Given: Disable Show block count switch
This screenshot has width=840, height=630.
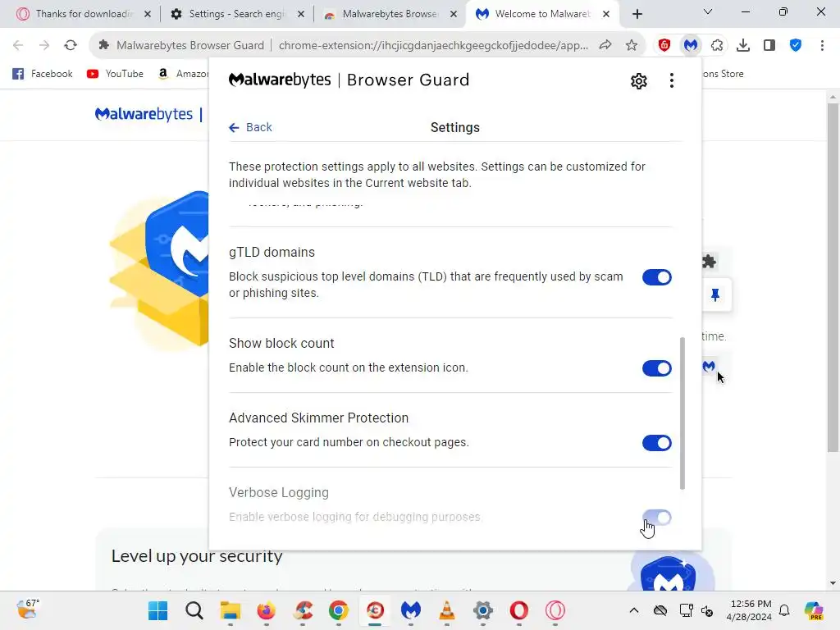Looking at the screenshot, I should click(x=657, y=368).
